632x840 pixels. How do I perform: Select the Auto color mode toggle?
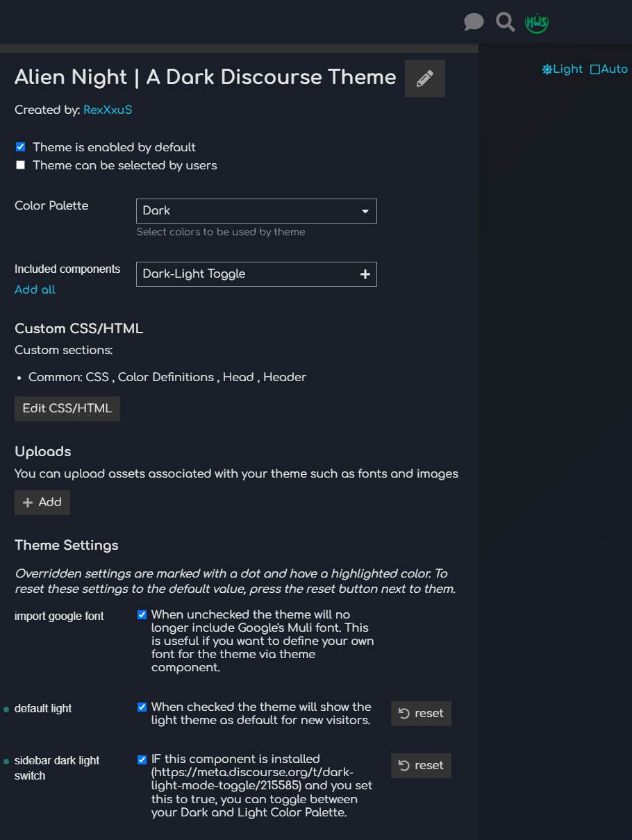[609, 69]
